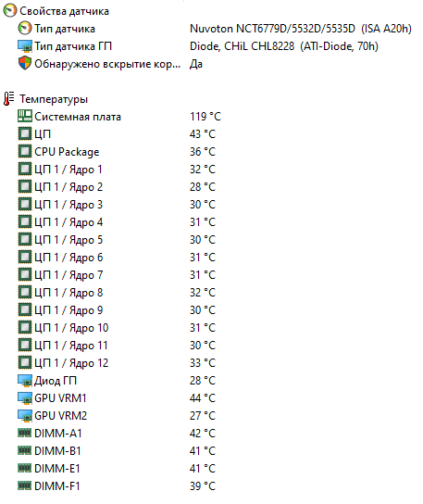Click the chip icon for ЦП 1 / Ядро 5

tap(25, 239)
